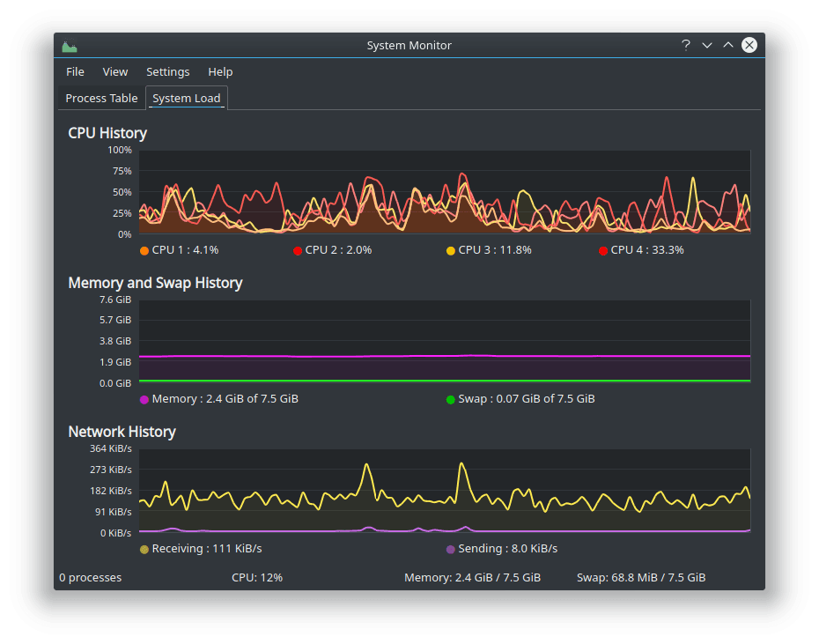The width and height of the screenshot is (819, 644).
Task: Click the magenta Memory legend dot
Action: click(x=144, y=399)
